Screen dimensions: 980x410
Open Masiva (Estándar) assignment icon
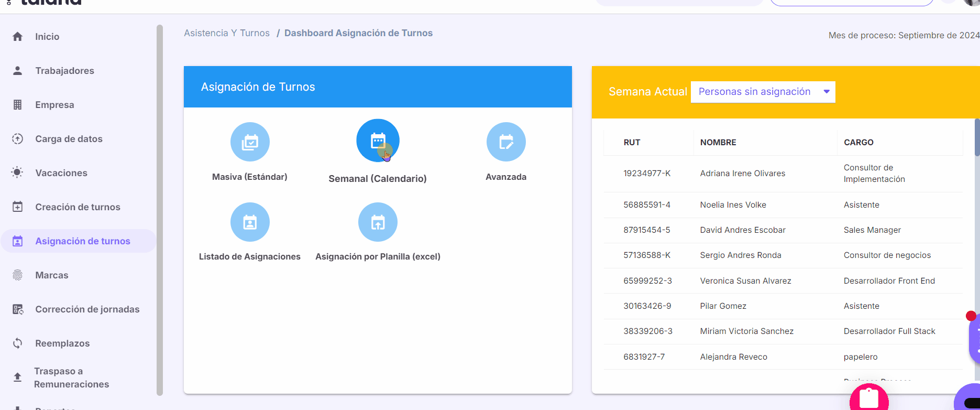[250, 142]
